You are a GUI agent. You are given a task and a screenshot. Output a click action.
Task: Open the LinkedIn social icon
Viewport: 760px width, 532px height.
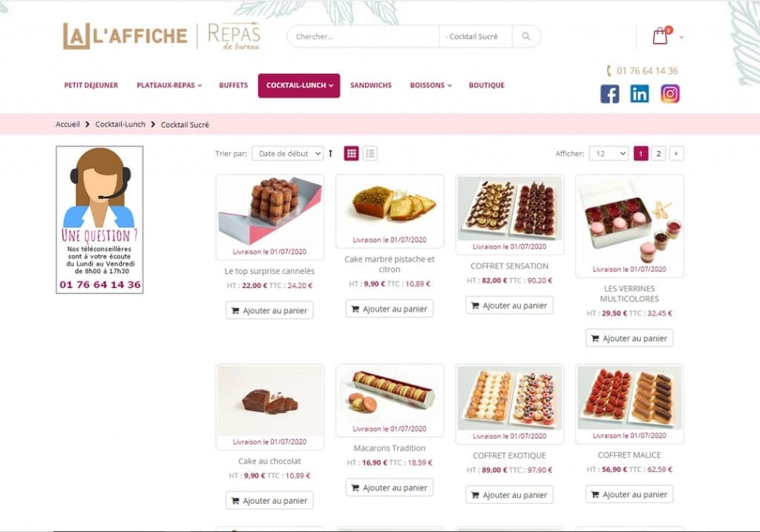pos(639,94)
